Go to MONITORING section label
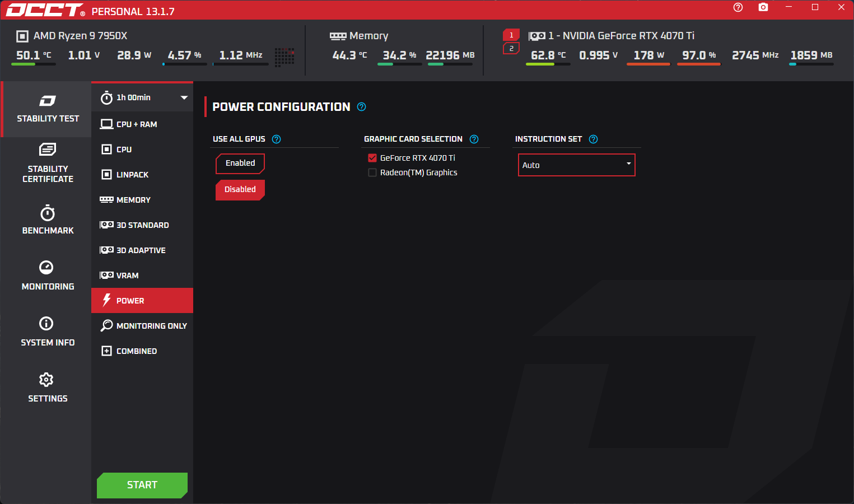The height and width of the screenshot is (504, 854). point(48,287)
